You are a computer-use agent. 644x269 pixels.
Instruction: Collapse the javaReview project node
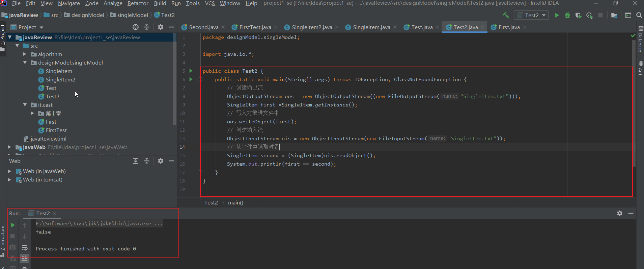click(x=10, y=37)
